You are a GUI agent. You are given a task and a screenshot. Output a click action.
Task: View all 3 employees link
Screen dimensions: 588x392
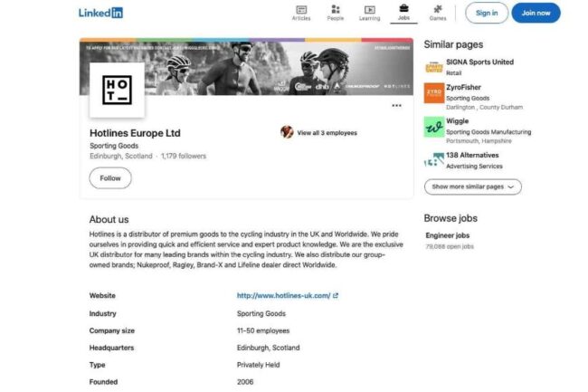click(x=327, y=133)
